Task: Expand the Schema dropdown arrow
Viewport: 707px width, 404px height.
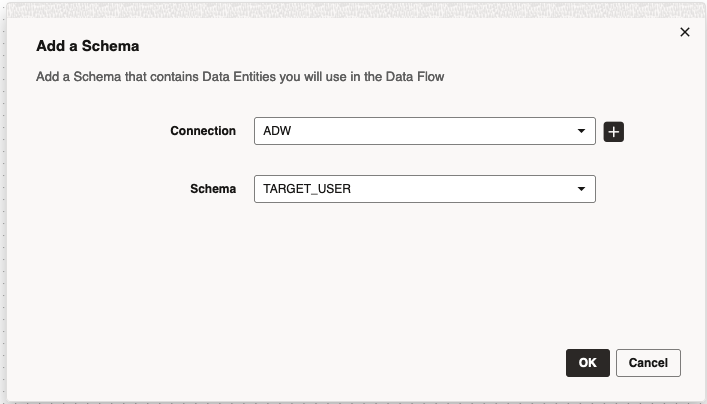Action: [581, 189]
